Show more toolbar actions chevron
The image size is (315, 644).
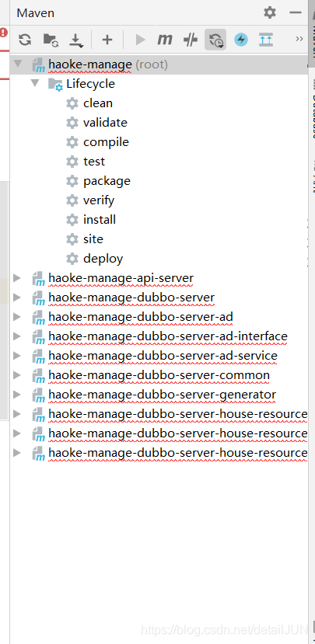299,39
